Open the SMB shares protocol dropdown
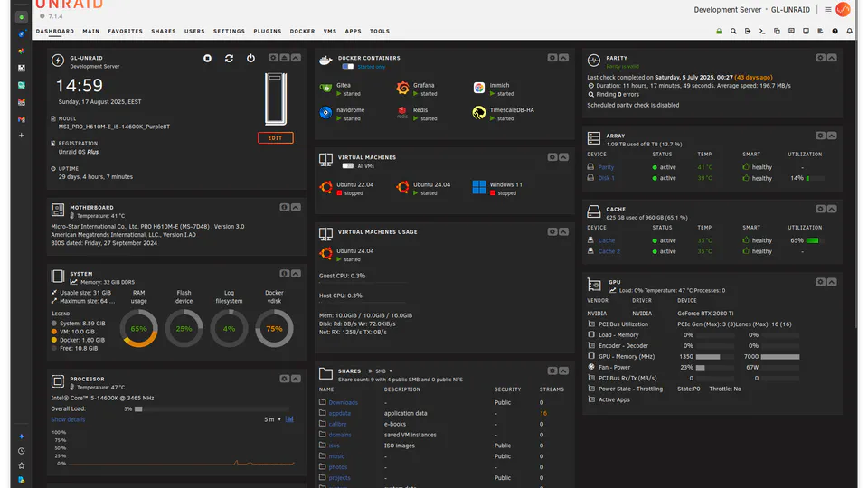This screenshot has width=868, height=488. pos(381,371)
